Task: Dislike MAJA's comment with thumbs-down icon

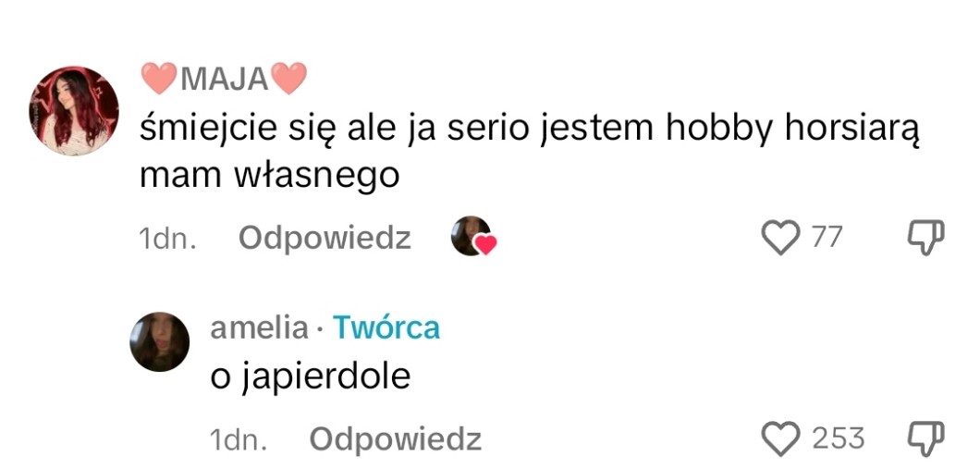Action: tap(925, 238)
